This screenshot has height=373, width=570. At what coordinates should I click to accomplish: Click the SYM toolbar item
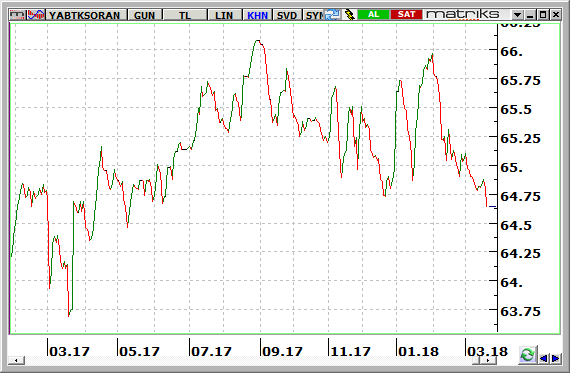tap(314, 15)
